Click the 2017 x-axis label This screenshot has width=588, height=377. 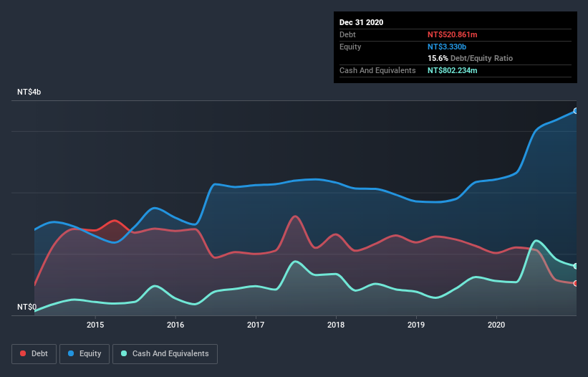coord(256,325)
